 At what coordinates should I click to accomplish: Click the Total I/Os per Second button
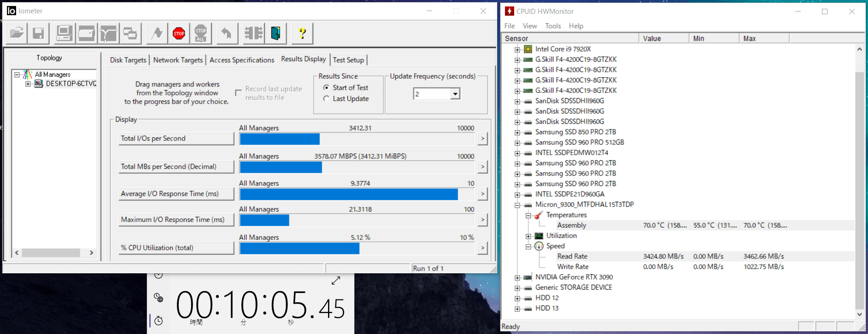[176, 139]
